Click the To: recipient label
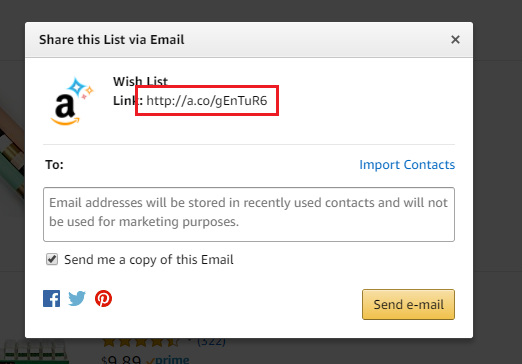The image size is (522, 364). [54, 165]
